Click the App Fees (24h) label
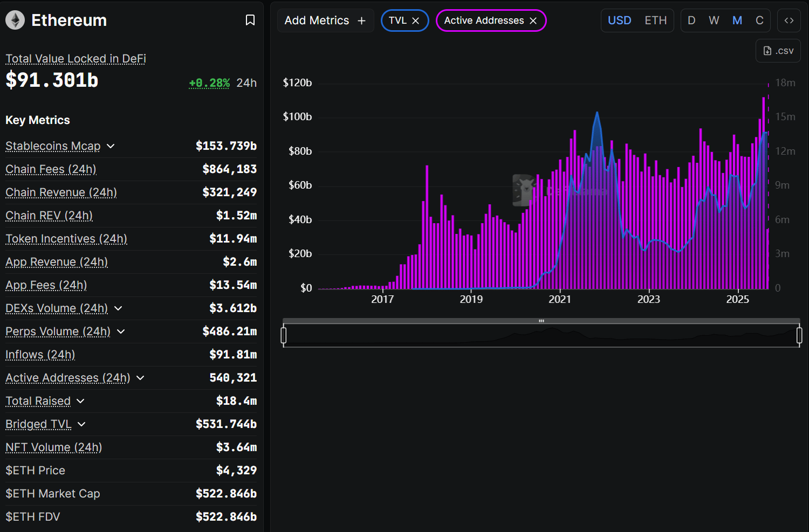This screenshot has width=809, height=532. point(46,285)
